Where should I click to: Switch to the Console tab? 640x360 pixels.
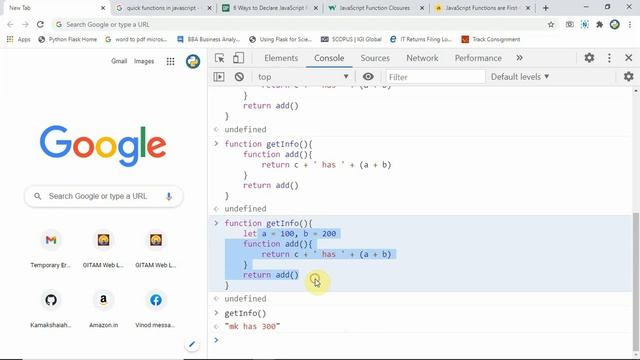click(x=329, y=58)
